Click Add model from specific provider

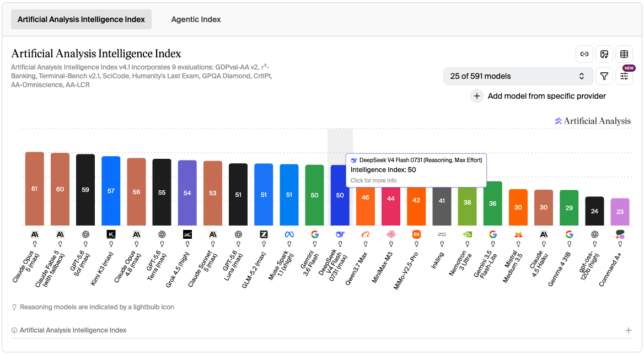coord(546,96)
